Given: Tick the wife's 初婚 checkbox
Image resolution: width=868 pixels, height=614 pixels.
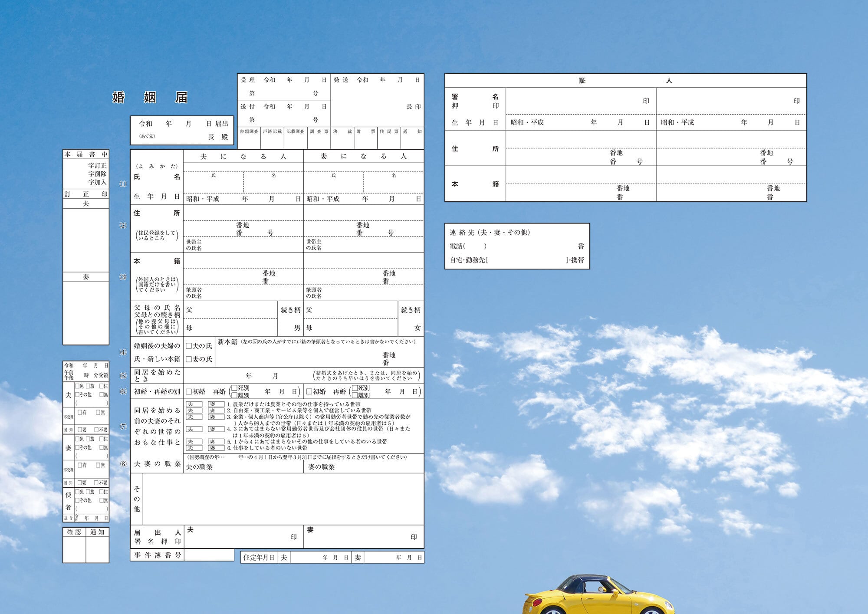Looking at the screenshot, I should click(x=309, y=391).
